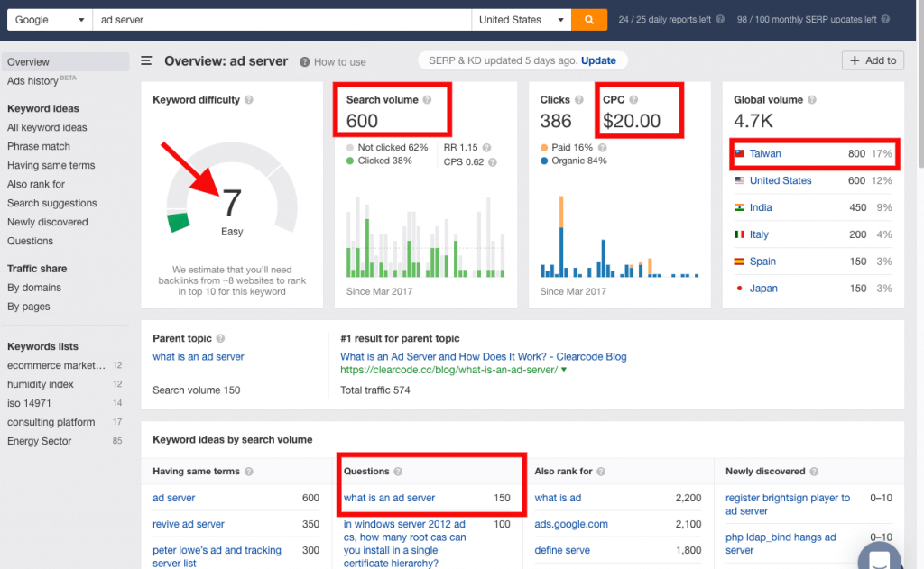This screenshot has width=924, height=569.
Task: Click help icon beside RR 1.15
Action: [486, 148]
